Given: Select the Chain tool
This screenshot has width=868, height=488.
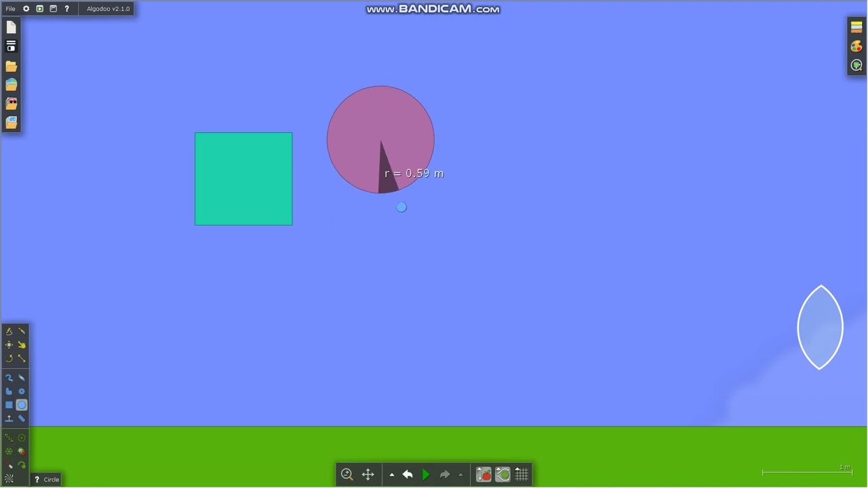Looking at the screenshot, I should tap(22, 419).
